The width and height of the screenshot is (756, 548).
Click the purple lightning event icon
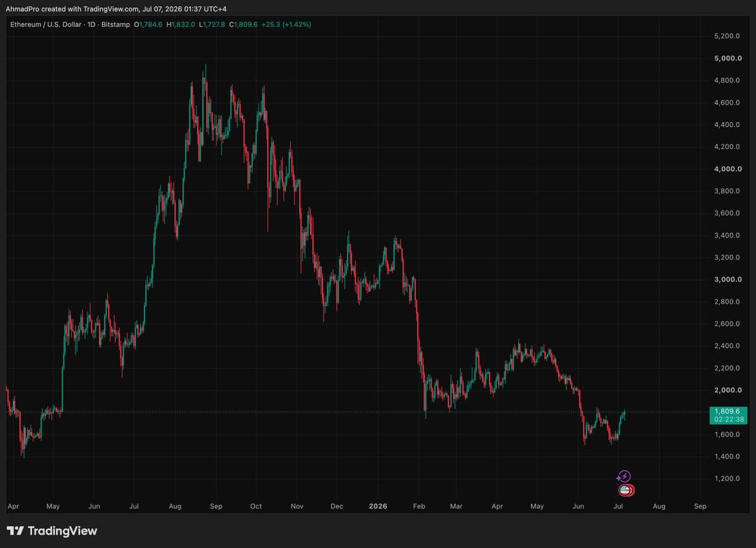click(624, 476)
